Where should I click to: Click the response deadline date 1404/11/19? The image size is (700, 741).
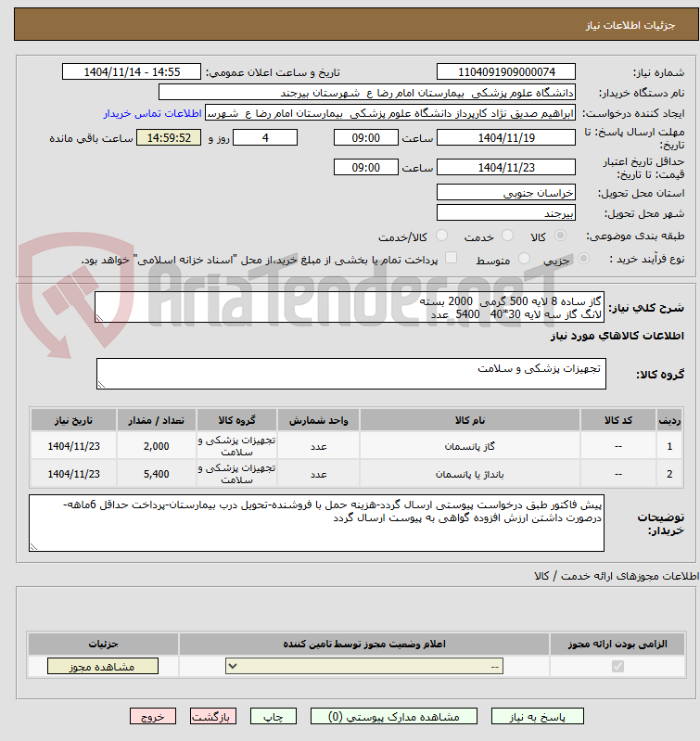tap(506, 137)
